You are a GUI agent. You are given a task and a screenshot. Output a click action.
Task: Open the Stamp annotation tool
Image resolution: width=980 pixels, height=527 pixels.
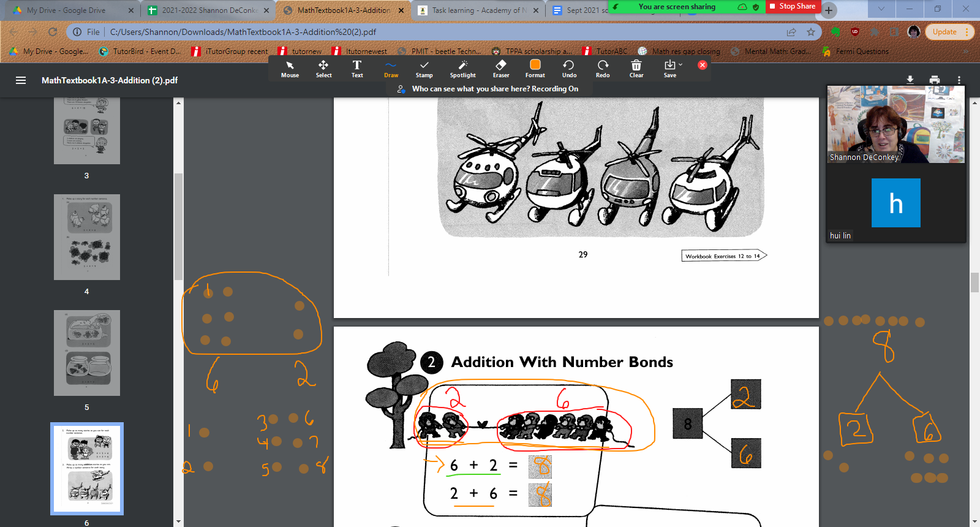click(424, 69)
